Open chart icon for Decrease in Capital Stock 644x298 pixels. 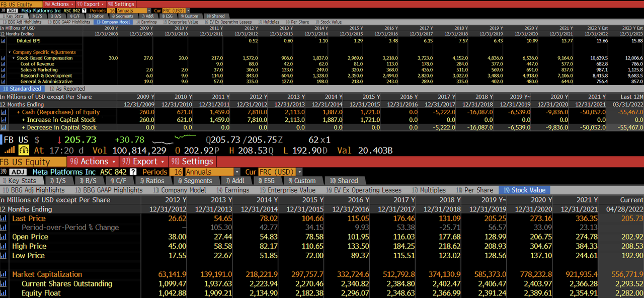coord(4,127)
